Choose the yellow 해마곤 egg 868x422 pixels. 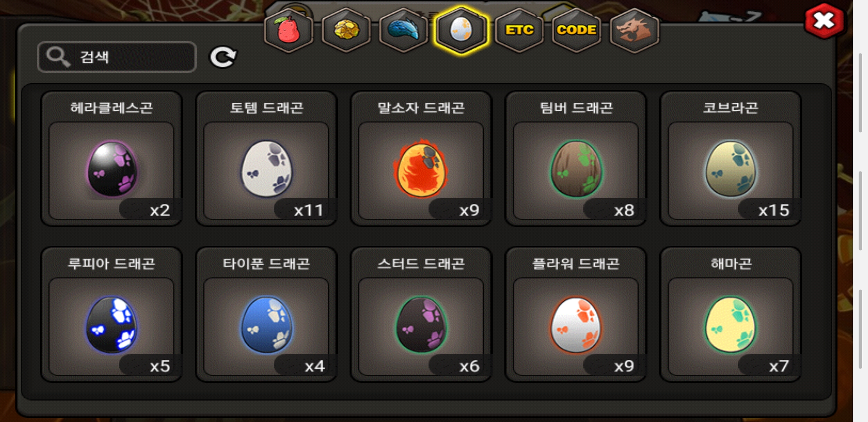(731, 314)
